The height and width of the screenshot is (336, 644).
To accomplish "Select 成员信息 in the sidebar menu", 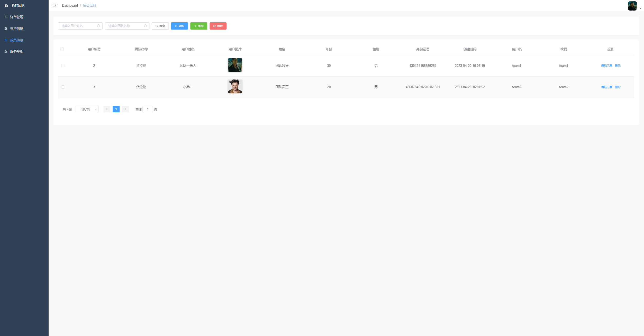I will click(16, 40).
